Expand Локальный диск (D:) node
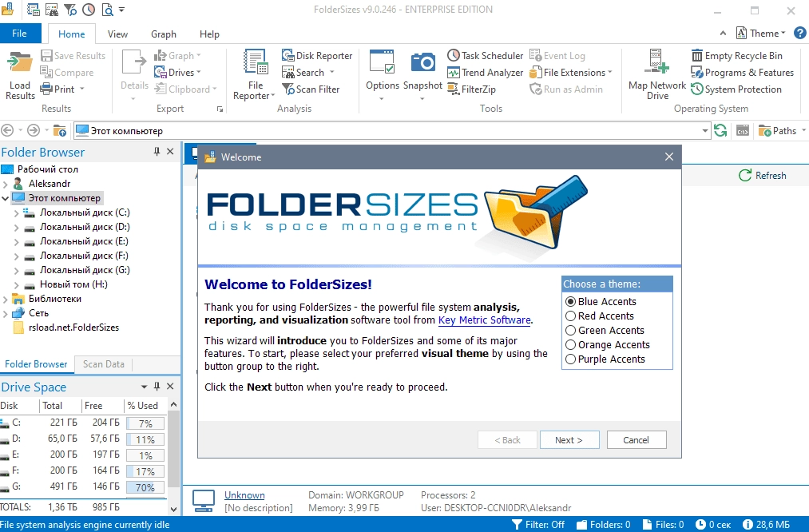The width and height of the screenshot is (809, 532). [16, 227]
